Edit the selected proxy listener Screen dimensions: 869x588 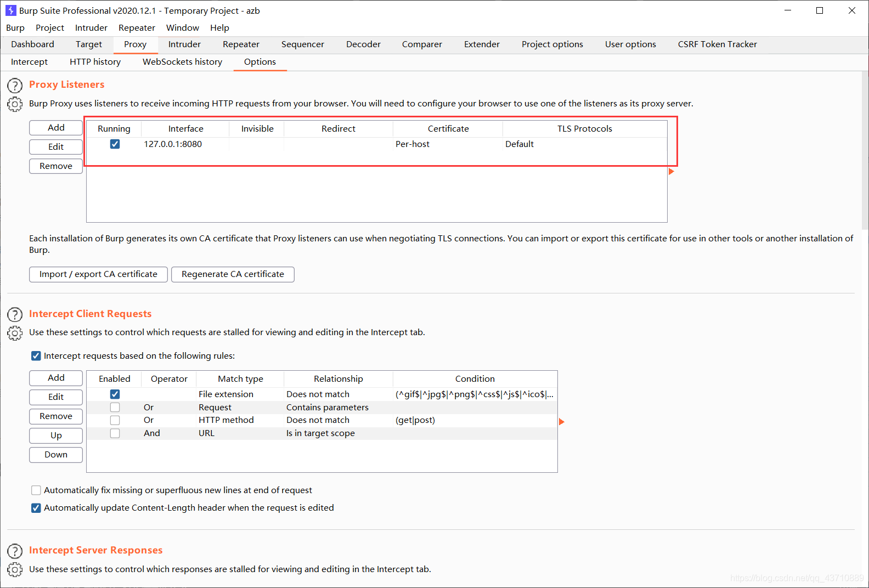56,147
